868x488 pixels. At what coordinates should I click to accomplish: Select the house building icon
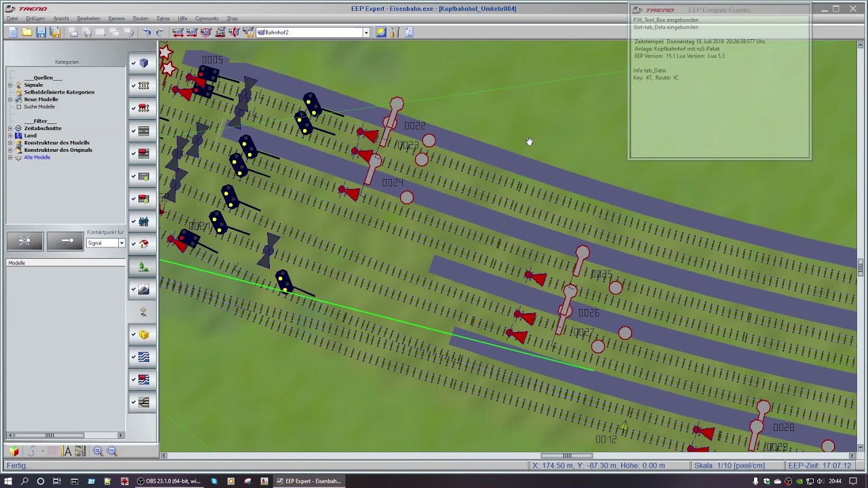click(x=144, y=244)
